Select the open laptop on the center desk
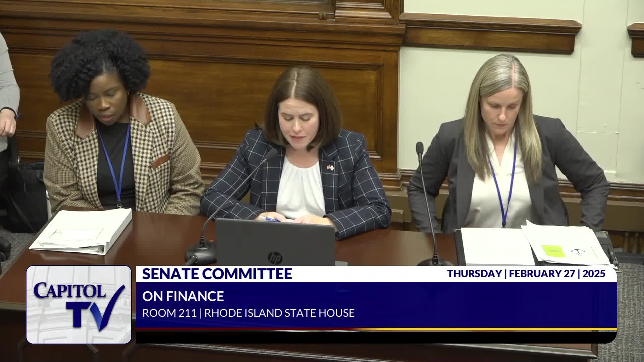 (x=275, y=241)
